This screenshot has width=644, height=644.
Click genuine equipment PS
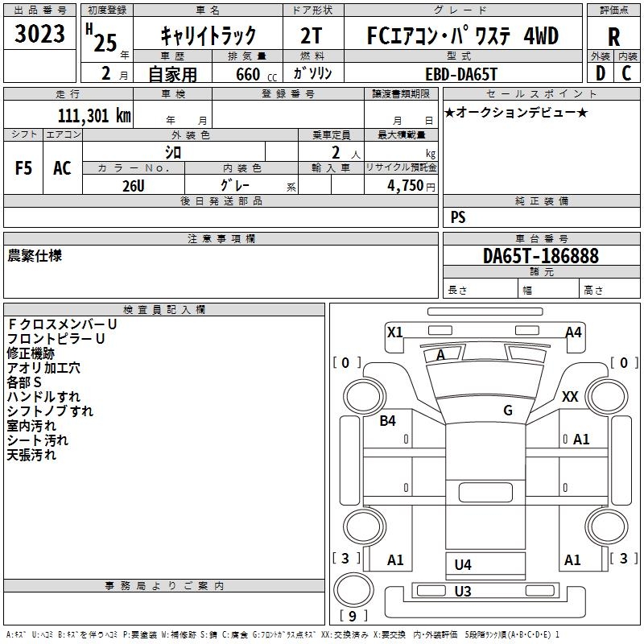pyautogui.click(x=458, y=217)
